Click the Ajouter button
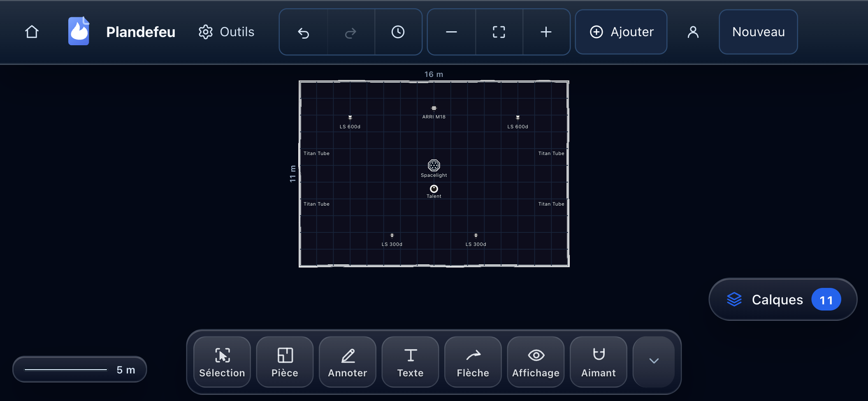The width and height of the screenshot is (868, 401). (x=621, y=32)
